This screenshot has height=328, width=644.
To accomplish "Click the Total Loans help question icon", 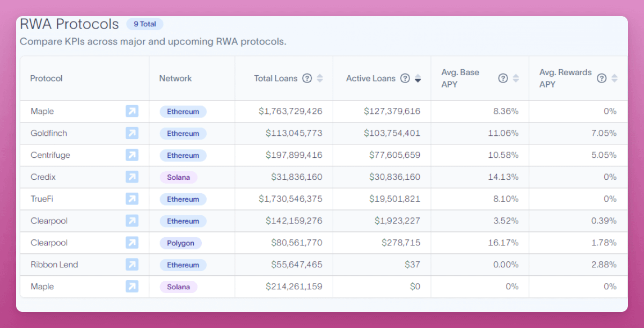I will (307, 78).
